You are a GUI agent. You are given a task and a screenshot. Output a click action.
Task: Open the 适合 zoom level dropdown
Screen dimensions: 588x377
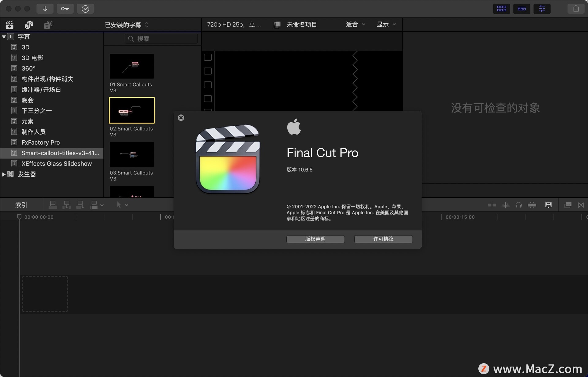(x=355, y=24)
